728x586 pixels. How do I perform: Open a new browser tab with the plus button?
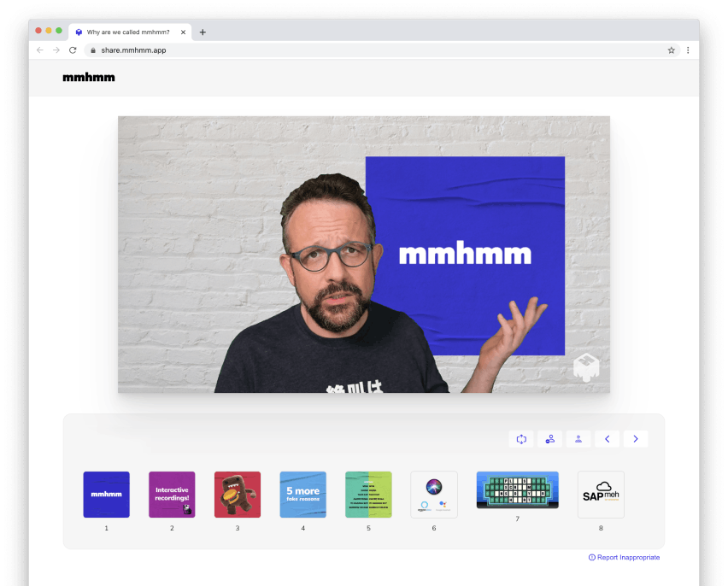203,32
